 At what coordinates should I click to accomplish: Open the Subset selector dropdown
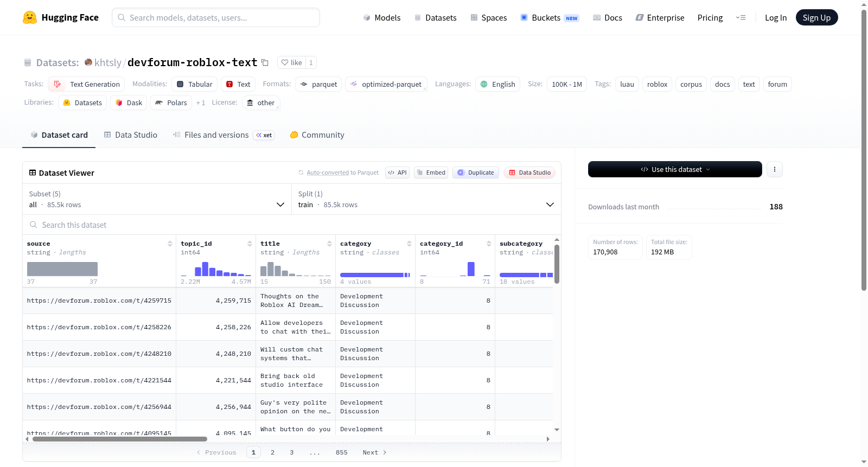click(x=157, y=199)
